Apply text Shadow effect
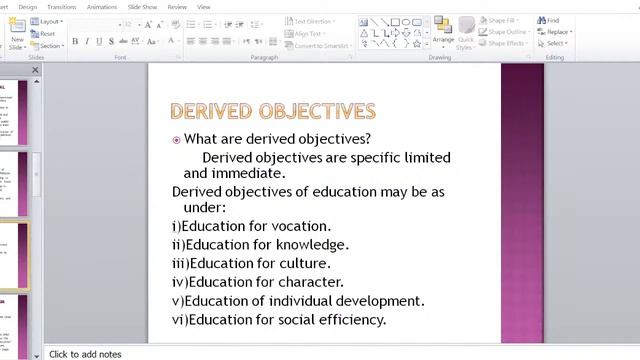 pyautogui.click(x=111, y=42)
